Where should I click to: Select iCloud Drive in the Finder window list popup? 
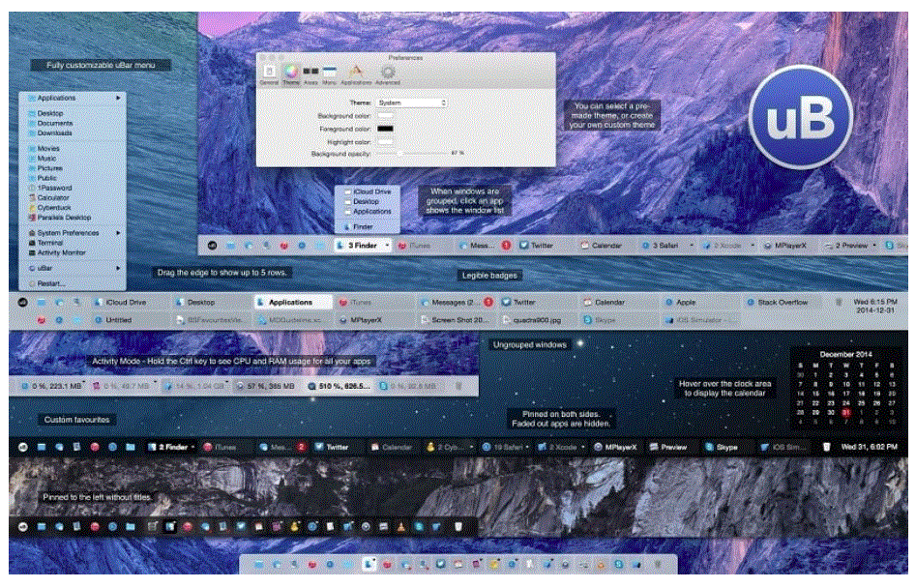click(368, 191)
